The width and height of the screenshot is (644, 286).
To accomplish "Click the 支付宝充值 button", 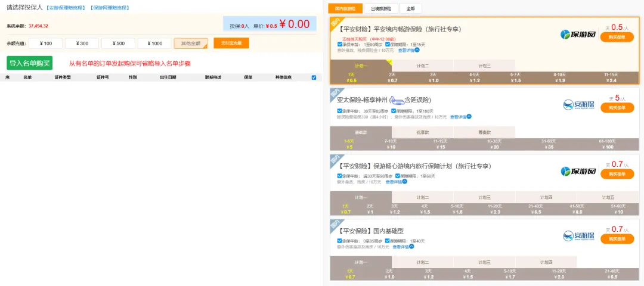I will pos(231,43).
